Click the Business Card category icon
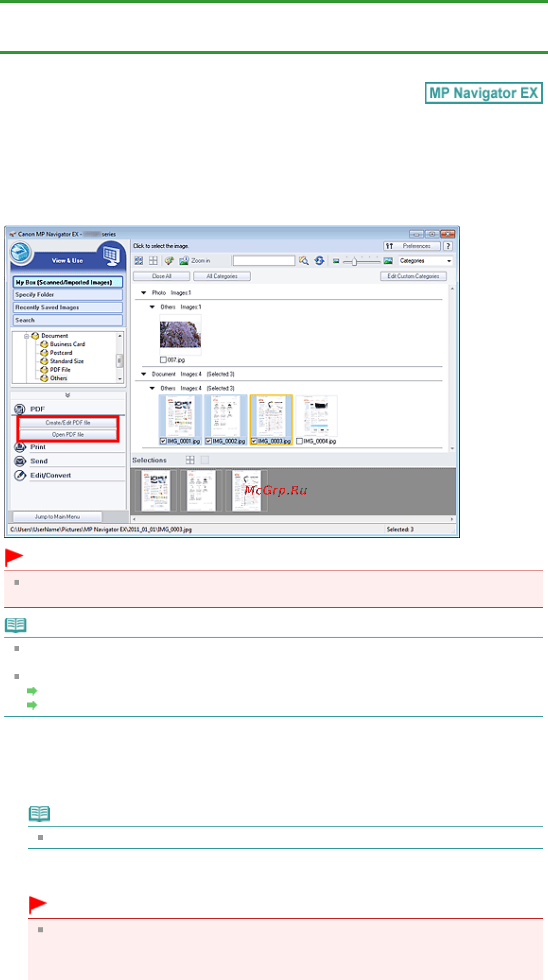 [44, 344]
